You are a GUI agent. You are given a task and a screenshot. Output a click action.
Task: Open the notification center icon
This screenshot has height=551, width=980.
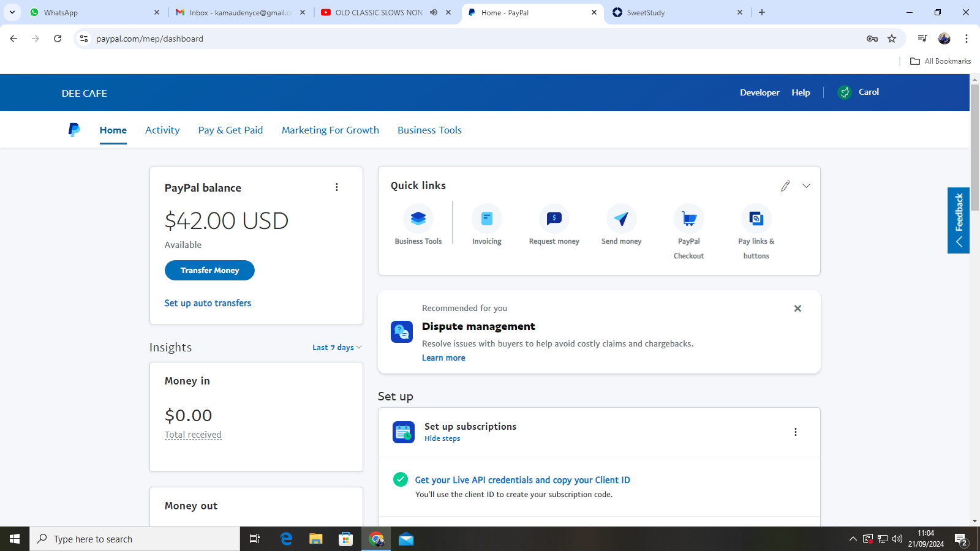click(x=961, y=539)
